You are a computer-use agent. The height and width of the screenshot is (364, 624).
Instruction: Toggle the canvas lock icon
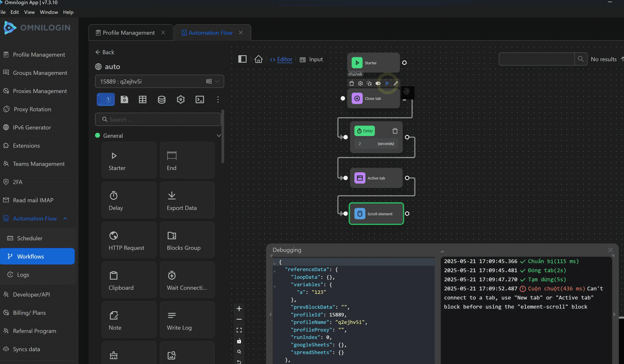click(239, 341)
